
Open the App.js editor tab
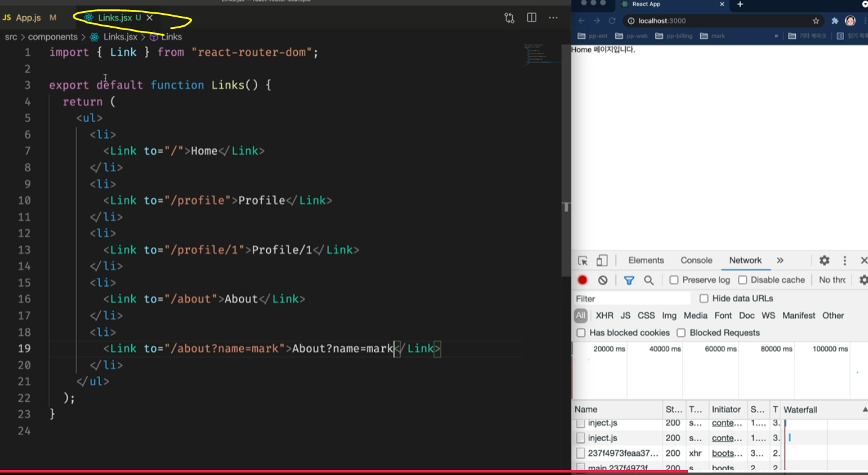pyautogui.click(x=30, y=18)
